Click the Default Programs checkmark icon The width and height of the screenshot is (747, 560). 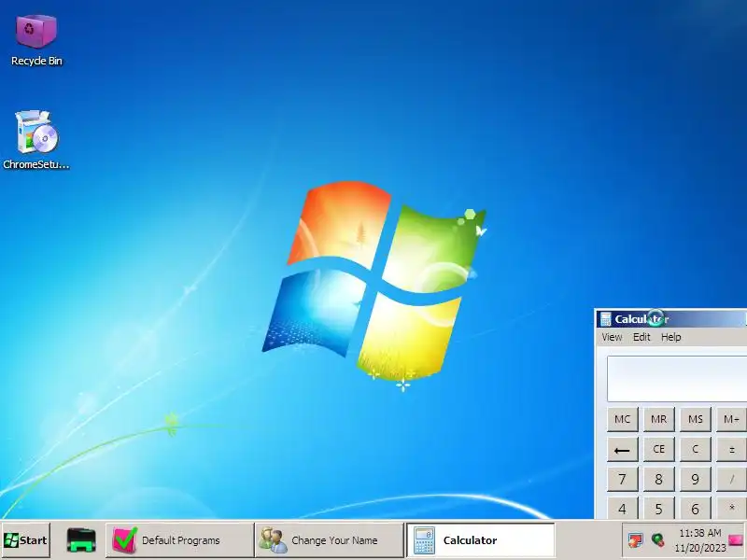point(125,540)
